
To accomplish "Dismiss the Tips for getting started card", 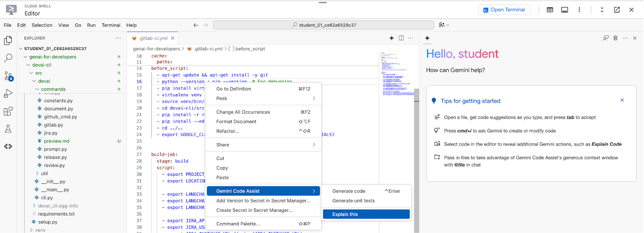I will (622, 100).
